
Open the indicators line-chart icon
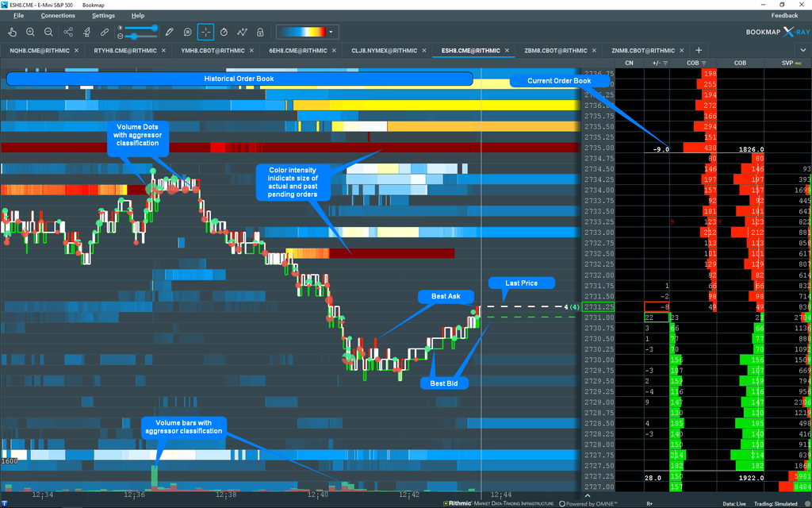point(242,32)
